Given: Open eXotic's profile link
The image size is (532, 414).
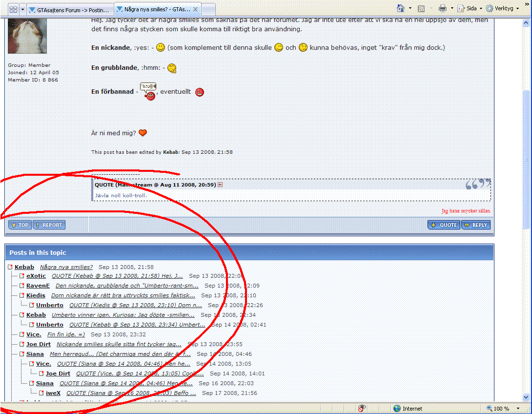Looking at the screenshot, I should [x=36, y=276].
